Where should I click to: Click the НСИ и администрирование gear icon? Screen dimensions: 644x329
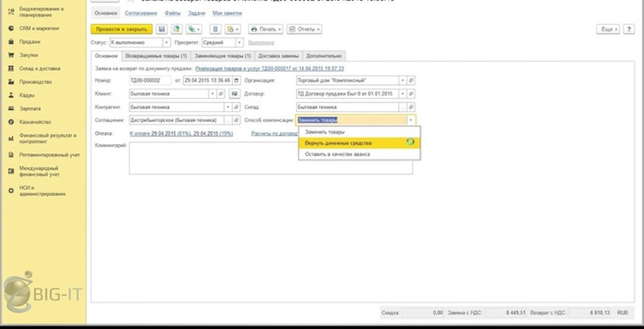(x=11, y=191)
